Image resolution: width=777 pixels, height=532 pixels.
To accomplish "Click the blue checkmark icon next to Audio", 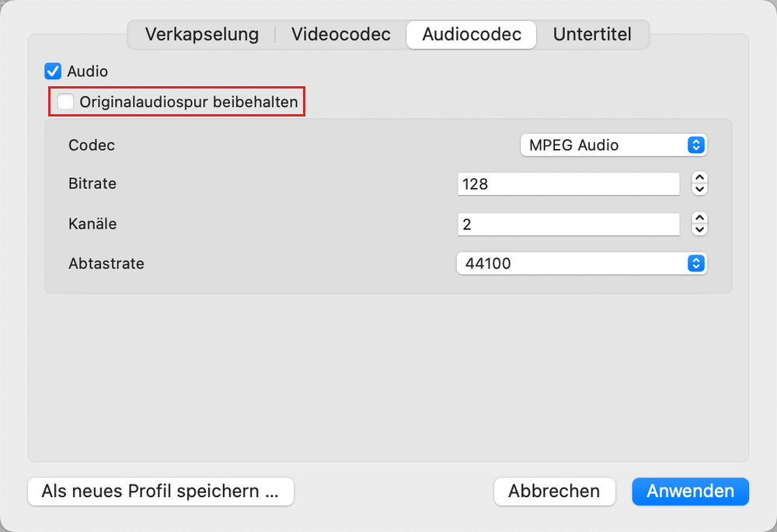I will pyautogui.click(x=52, y=71).
